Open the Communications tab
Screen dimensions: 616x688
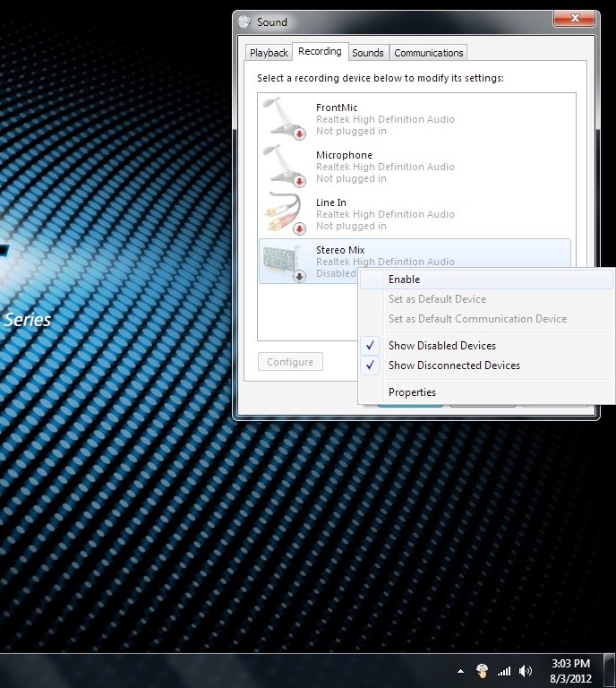(428, 53)
